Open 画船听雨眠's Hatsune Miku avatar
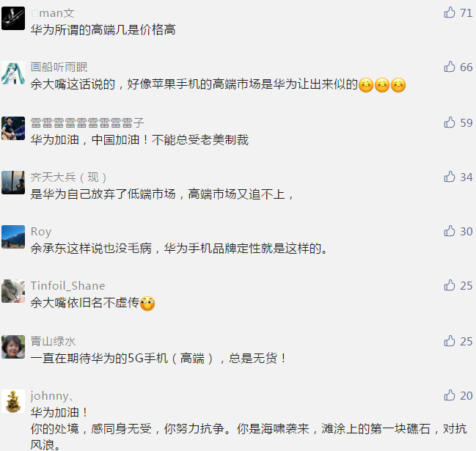This screenshot has width=476, height=451. [x=13, y=73]
